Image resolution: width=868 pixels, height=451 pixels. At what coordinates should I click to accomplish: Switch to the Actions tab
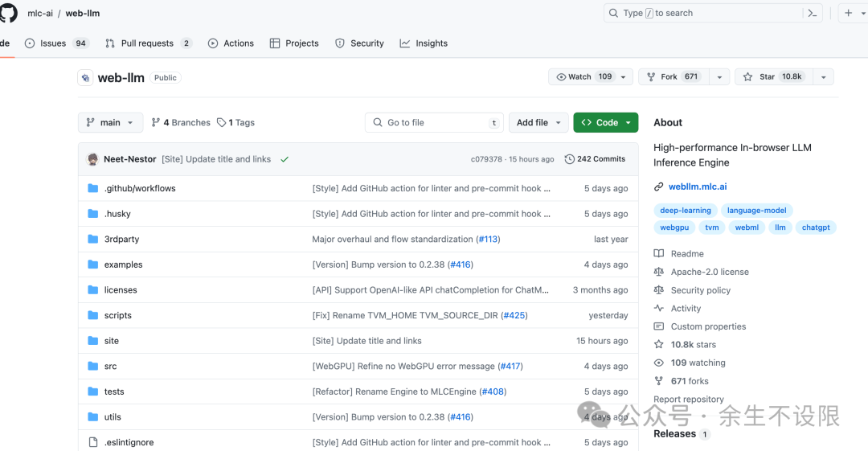[231, 43]
